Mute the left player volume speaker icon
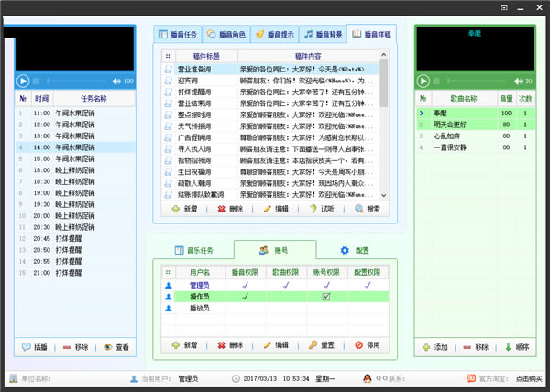This screenshot has height=392, width=550. click(116, 82)
